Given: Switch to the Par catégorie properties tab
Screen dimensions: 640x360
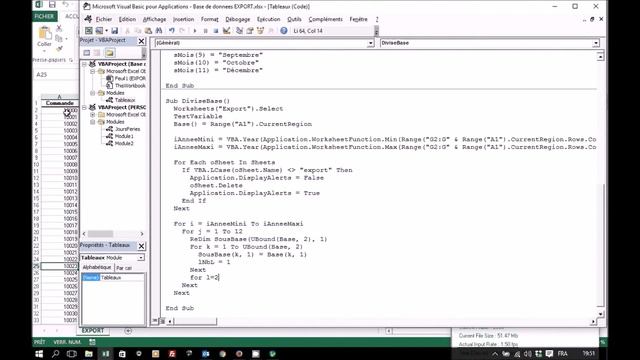Looking at the screenshot, I should click(x=124, y=268).
